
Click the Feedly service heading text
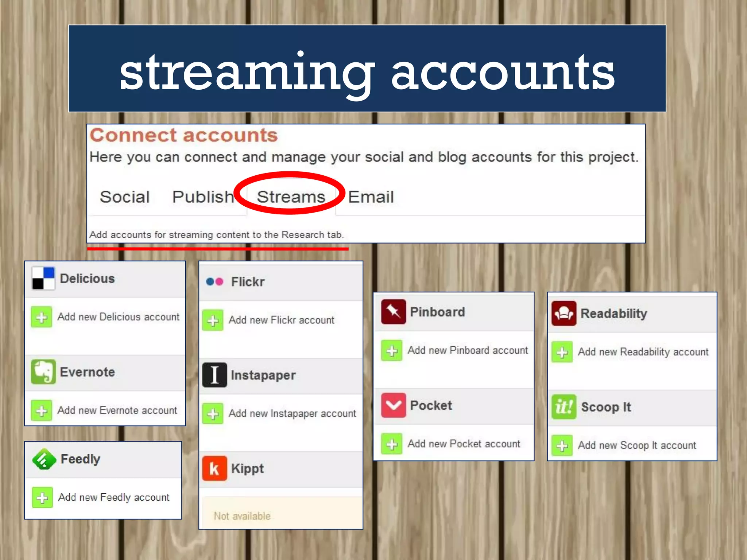point(80,459)
